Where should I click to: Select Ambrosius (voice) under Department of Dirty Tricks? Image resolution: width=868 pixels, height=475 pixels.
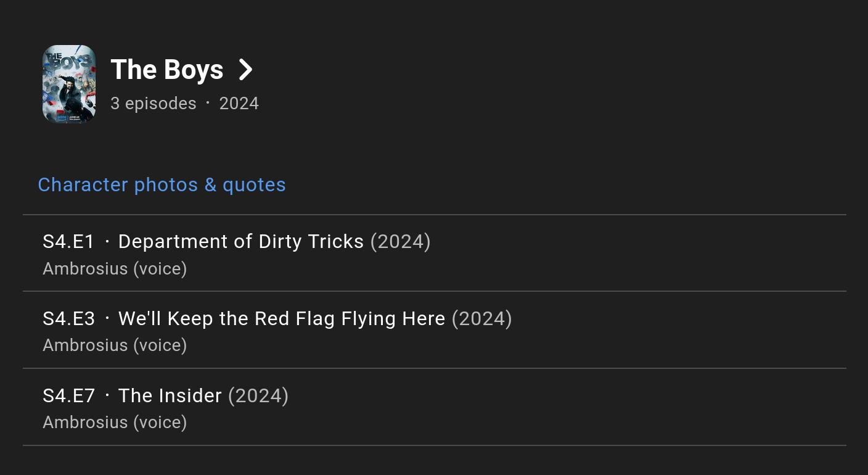point(115,269)
